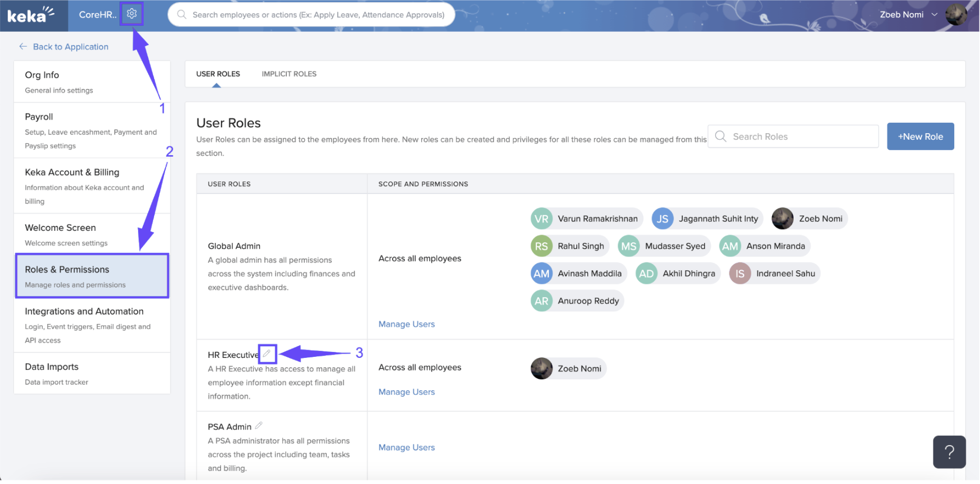
Task: Click the Keka logo
Action: pyautogui.click(x=31, y=15)
